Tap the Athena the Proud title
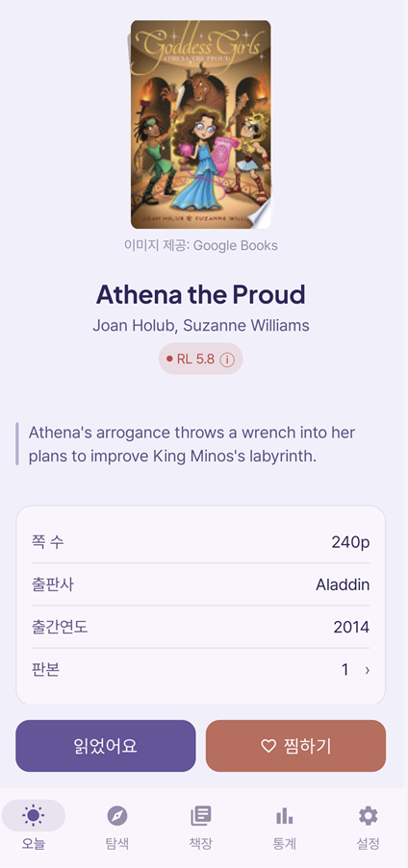Image resolution: width=408 pixels, height=868 pixels. click(x=201, y=294)
